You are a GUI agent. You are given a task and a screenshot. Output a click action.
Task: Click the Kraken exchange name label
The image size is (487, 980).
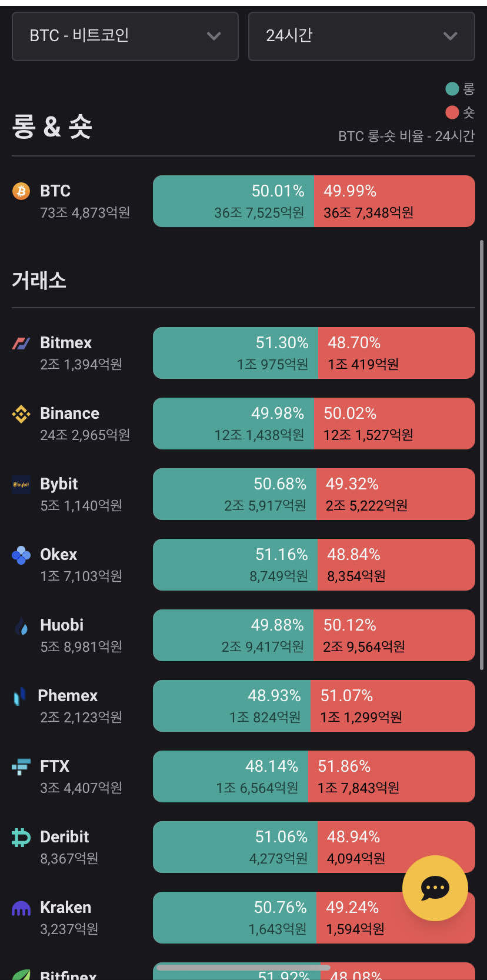pos(65,907)
